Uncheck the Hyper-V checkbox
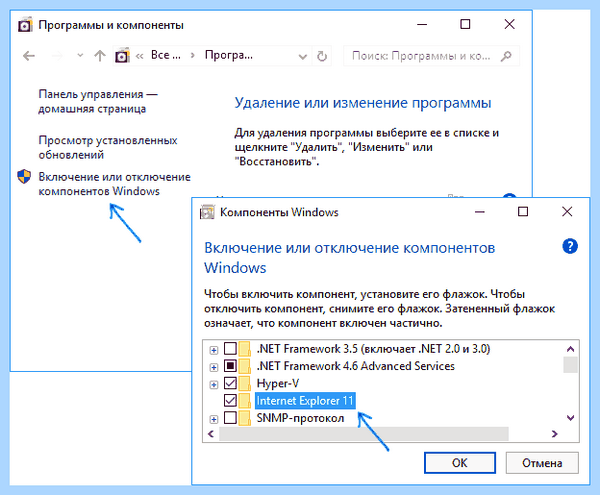 pyautogui.click(x=230, y=383)
